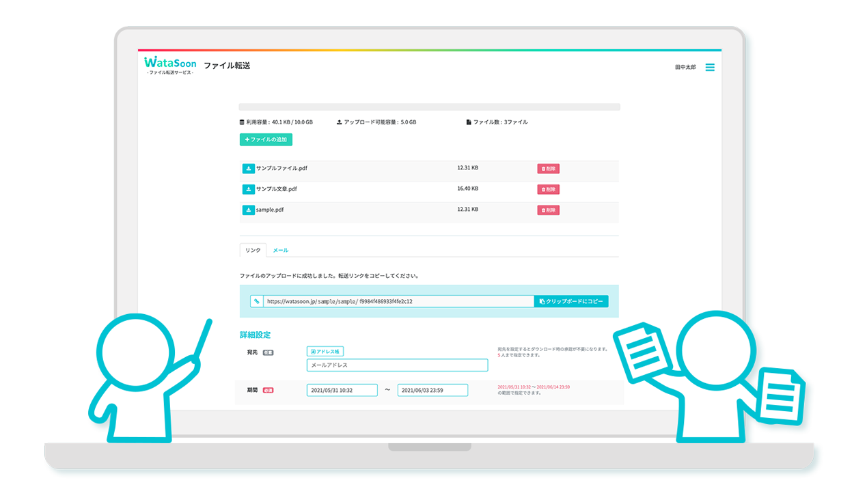Viewport: 867px width, 504px height.
Task: Download サンプルファイル.pdf using its download icon
Action: (x=248, y=169)
